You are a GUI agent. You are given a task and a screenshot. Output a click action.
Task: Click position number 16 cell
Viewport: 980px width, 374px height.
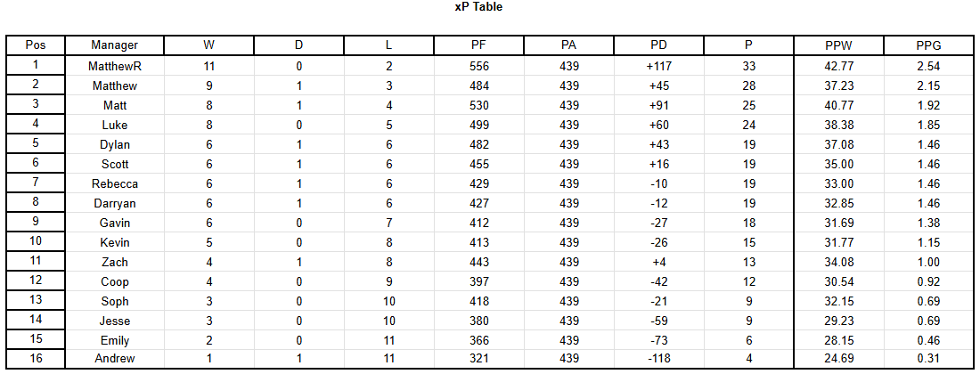tap(36, 358)
